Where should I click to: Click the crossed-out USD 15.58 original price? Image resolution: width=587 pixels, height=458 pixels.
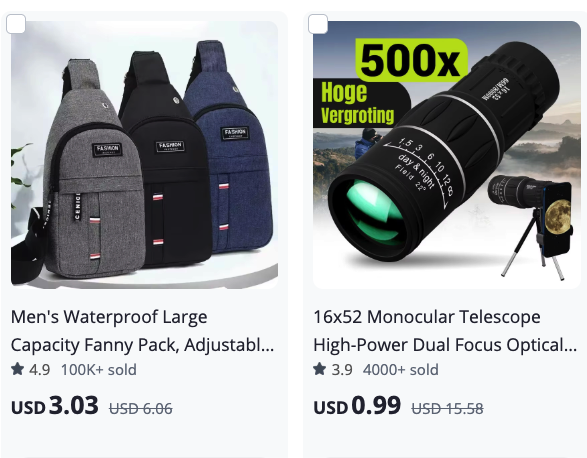(447, 409)
